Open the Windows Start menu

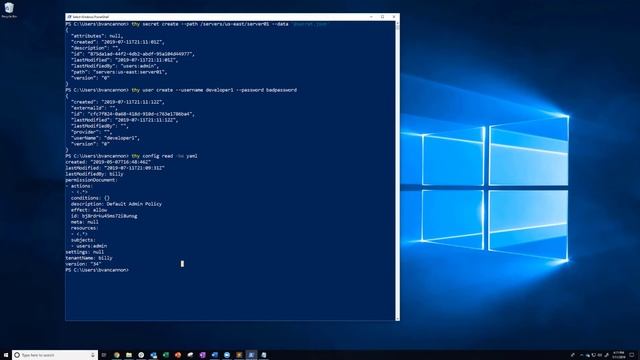pos(6,355)
